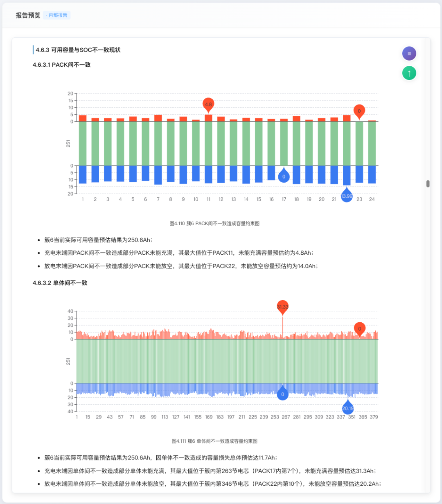Click the blue discharge bar of PACK 7
This screenshot has width=442, height=504.
click(158, 175)
